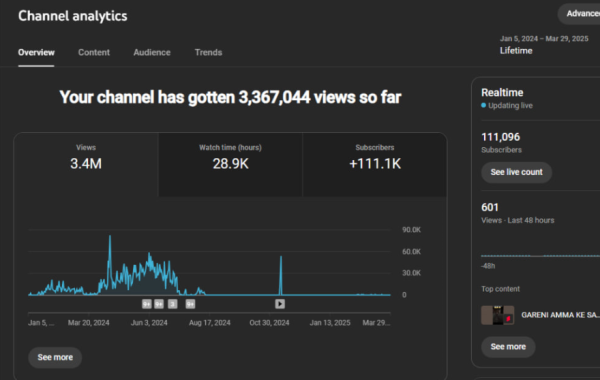
Task: Open the GARENI AMMA KE SA video thumbnail
Action: coord(497,315)
